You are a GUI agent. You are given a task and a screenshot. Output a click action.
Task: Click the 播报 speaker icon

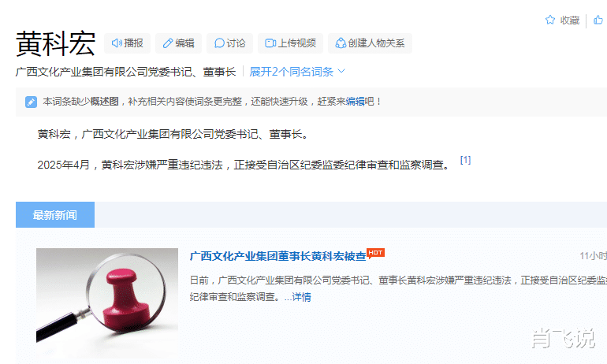[x=117, y=43]
